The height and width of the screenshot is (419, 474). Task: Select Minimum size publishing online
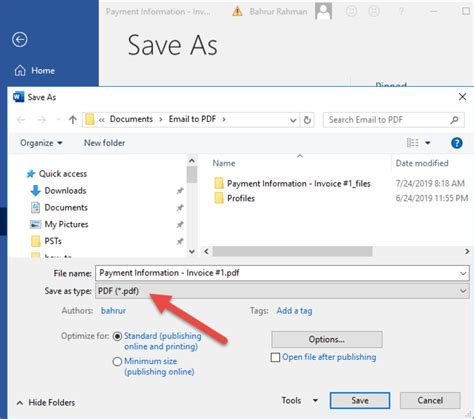117,362
